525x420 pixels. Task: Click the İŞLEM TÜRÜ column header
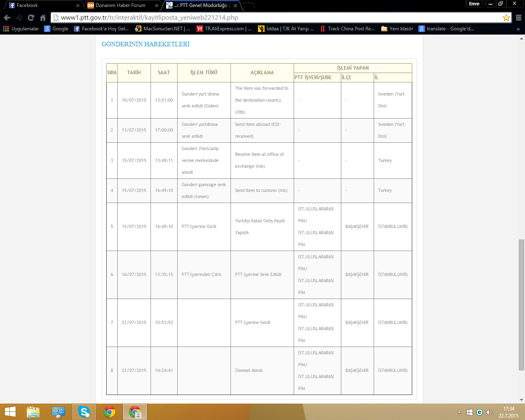(204, 73)
